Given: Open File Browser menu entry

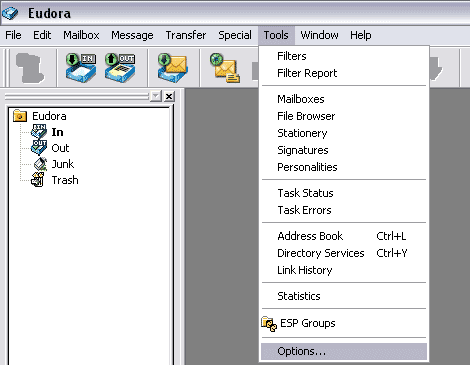Looking at the screenshot, I should pyautogui.click(x=344, y=116).
